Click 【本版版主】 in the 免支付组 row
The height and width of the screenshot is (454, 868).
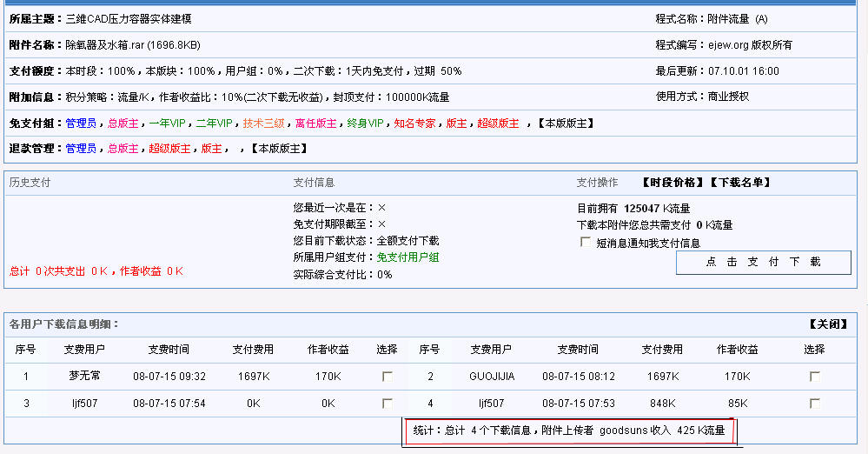(x=566, y=123)
